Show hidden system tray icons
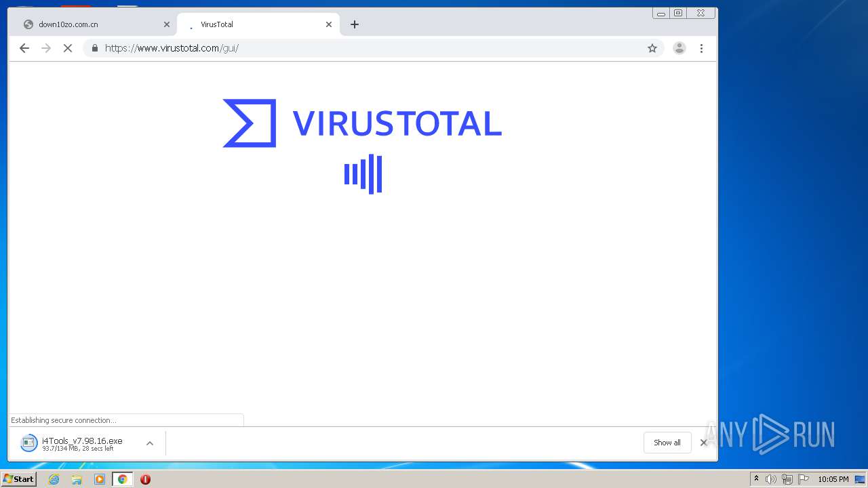Viewport: 868px width, 488px height. pyautogui.click(x=756, y=479)
